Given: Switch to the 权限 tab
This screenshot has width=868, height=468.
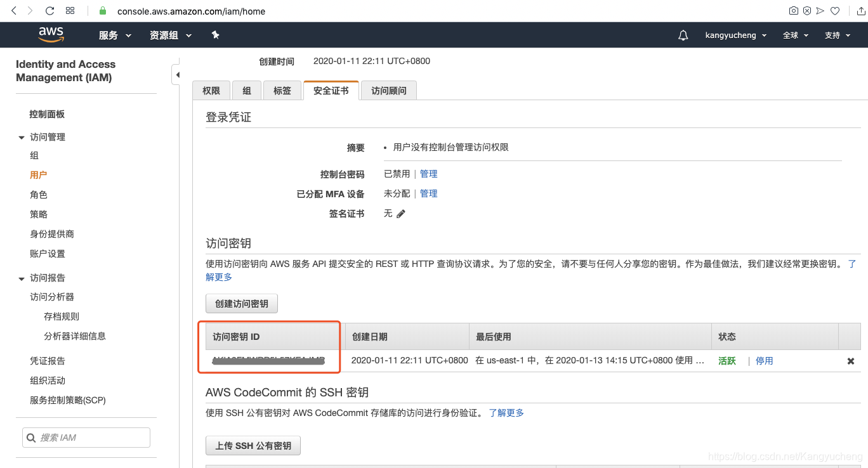Looking at the screenshot, I should [211, 90].
